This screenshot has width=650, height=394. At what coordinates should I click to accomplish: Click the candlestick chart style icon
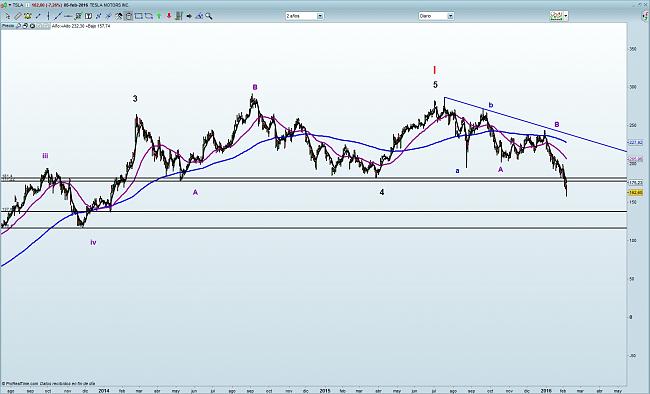click(556, 16)
